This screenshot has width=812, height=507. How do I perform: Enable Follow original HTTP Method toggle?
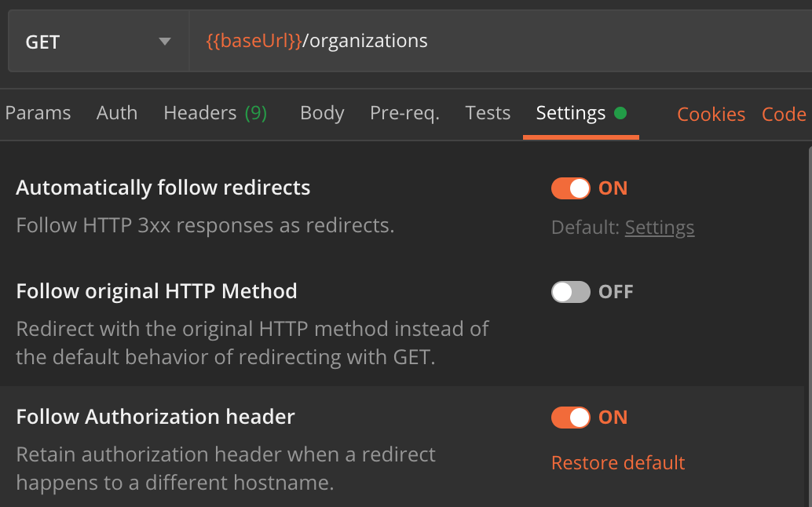[x=571, y=292]
